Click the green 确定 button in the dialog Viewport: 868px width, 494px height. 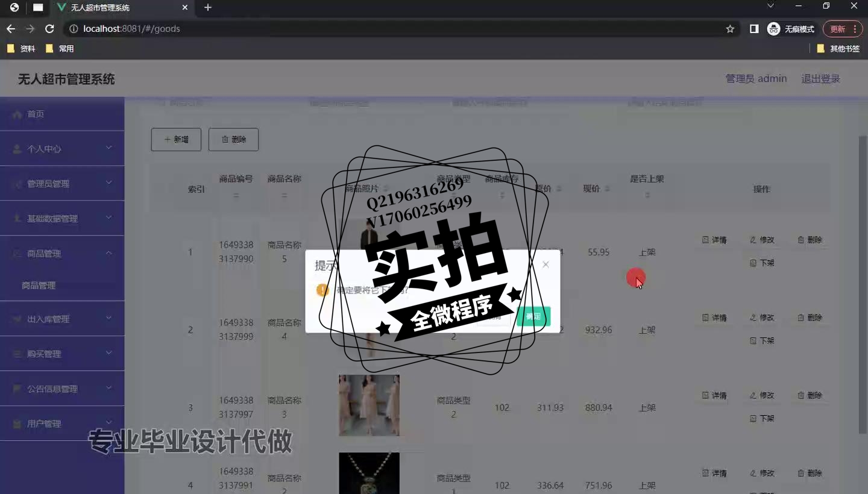tap(533, 316)
